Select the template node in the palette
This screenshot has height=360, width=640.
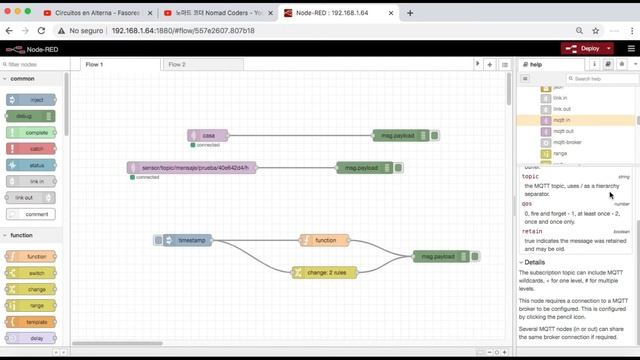point(31,322)
